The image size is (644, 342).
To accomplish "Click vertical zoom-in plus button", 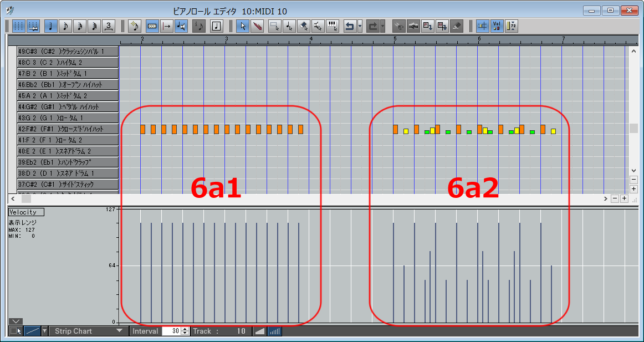I will [633, 189].
